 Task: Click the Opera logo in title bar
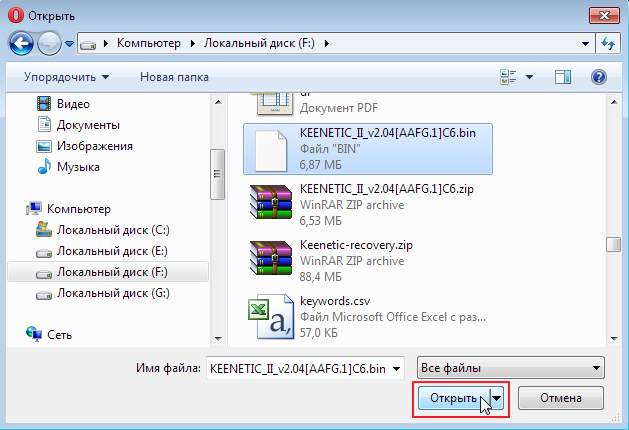tap(16, 16)
